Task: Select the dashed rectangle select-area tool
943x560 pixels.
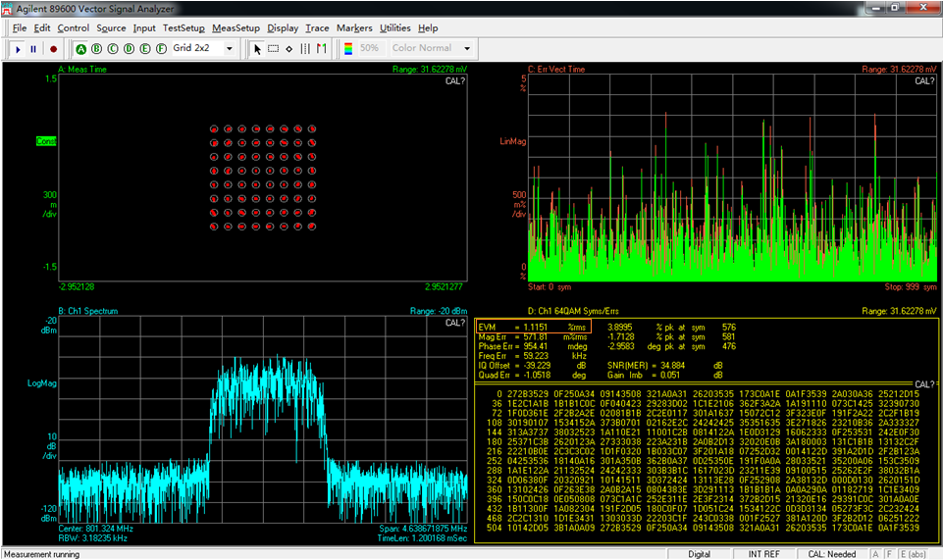Action: pyautogui.click(x=274, y=48)
